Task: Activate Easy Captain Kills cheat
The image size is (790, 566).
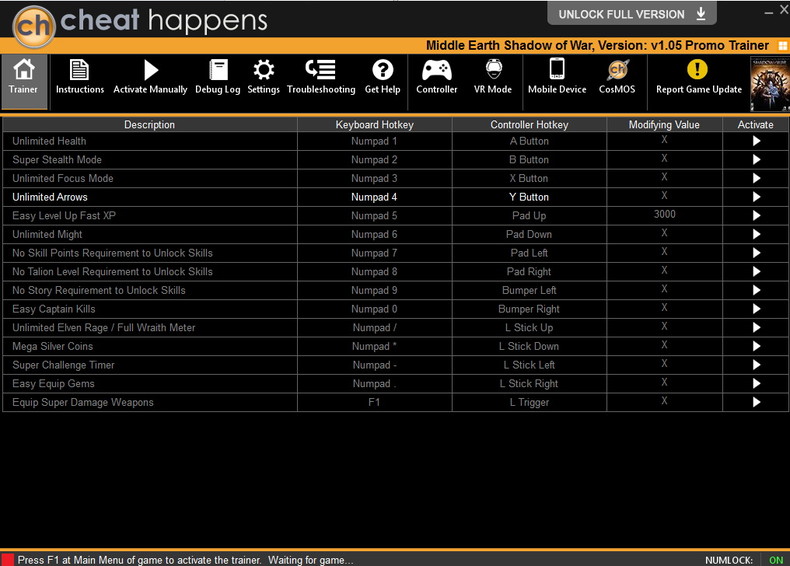Action: (756, 309)
